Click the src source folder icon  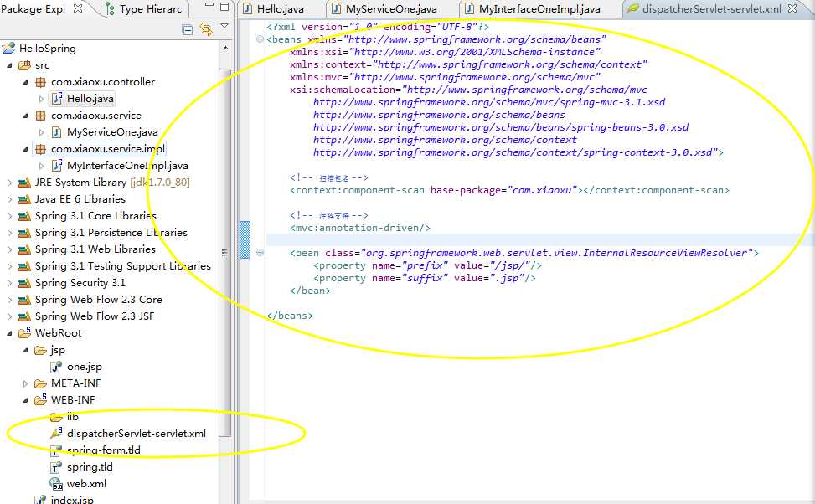coord(24,65)
